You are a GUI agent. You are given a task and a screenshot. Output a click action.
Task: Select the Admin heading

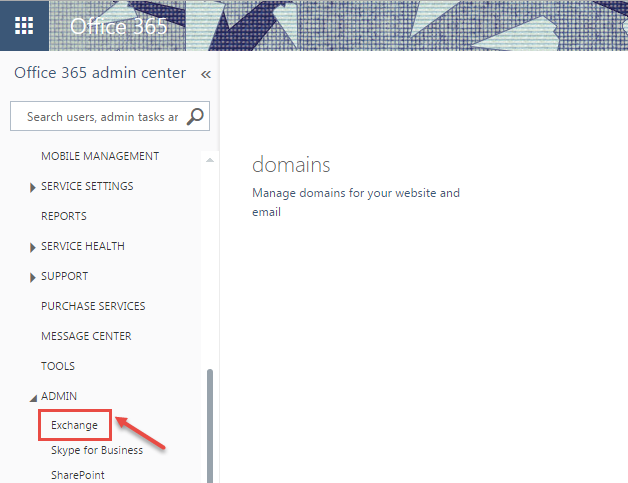click(x=59, y=396)
